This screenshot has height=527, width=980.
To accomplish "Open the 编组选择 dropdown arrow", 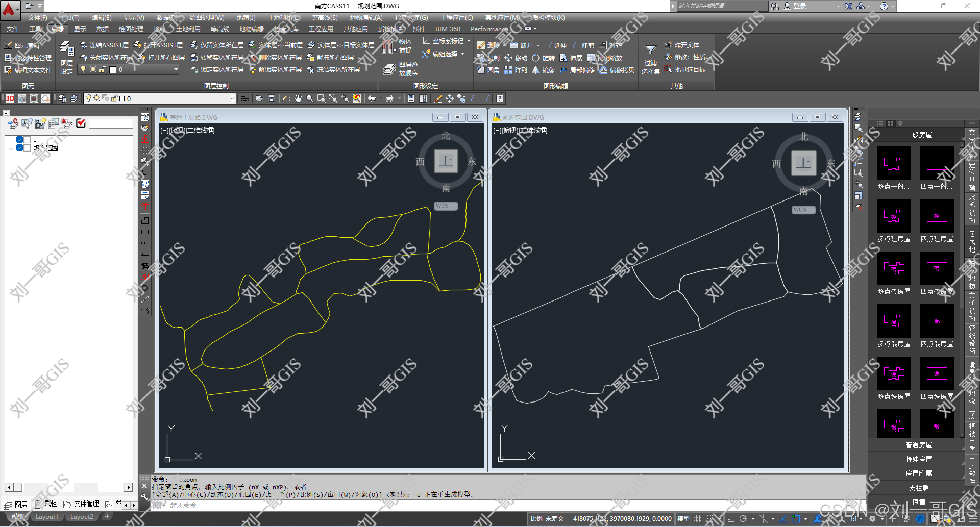I will click(462, 54).
